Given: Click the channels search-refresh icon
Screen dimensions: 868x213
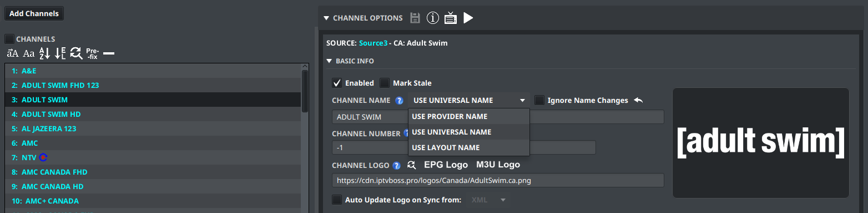Looking at the screenshot, I should 76,54.
